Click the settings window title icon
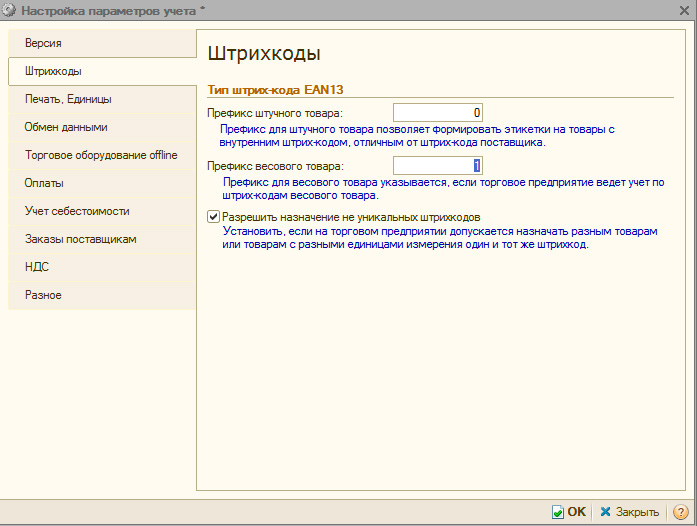This screenshot has height=526, width=697. pyautogui.click(x=10, y=10)
